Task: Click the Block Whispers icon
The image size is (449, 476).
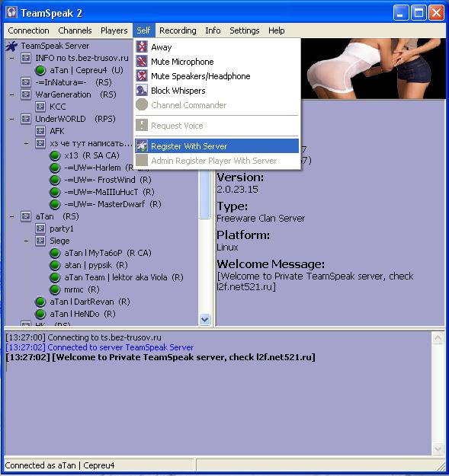Action: pyautogui.click(x=142, y=91)
